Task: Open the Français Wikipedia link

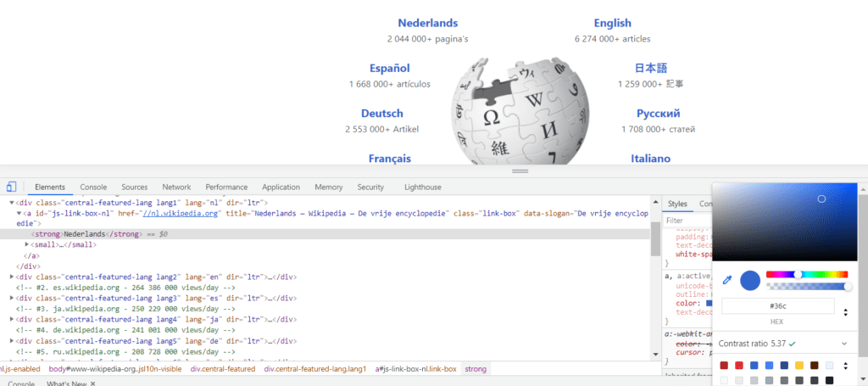Action: [x=390, y=159]
